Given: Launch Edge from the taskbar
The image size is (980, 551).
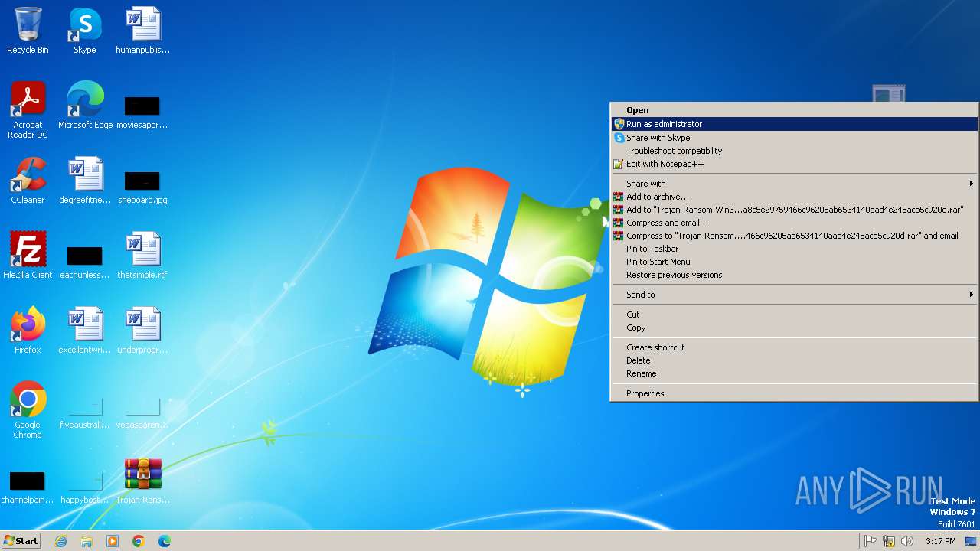Looking at the screenshot, I should coord(165,541).
